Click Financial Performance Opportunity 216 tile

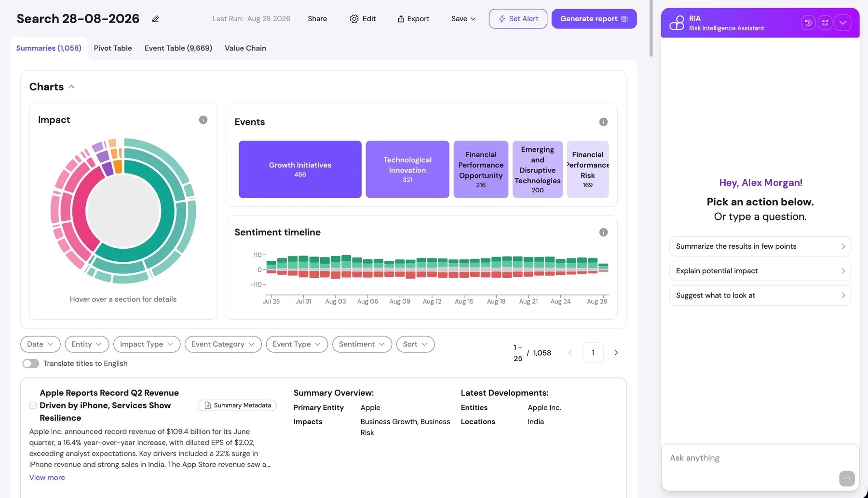(x=481, y=169)
